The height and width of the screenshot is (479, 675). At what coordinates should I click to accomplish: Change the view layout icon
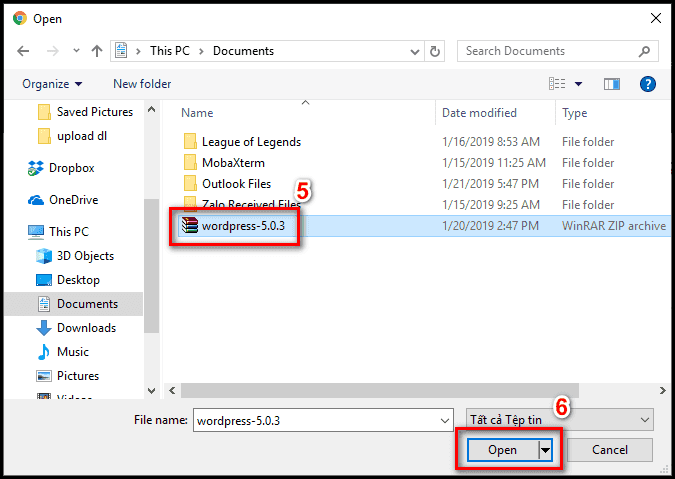[x=557, y=83]
